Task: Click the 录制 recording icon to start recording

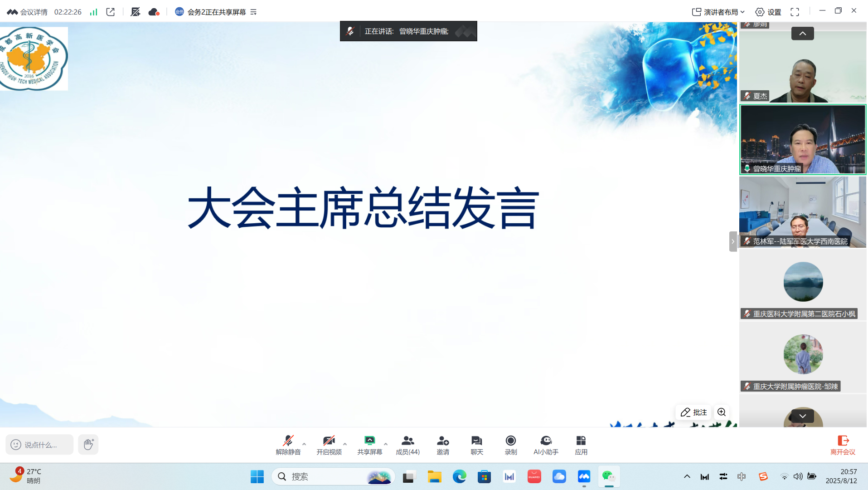Action: pos(510,444)
